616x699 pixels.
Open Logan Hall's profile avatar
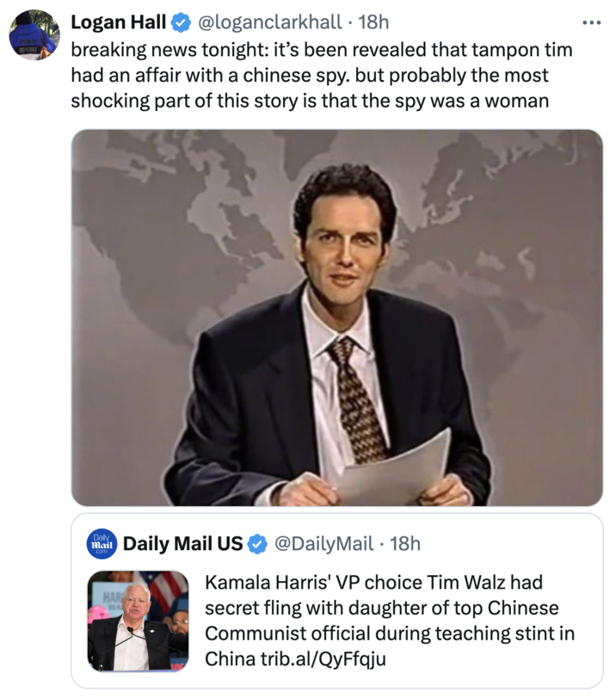(x=34, y=34)
